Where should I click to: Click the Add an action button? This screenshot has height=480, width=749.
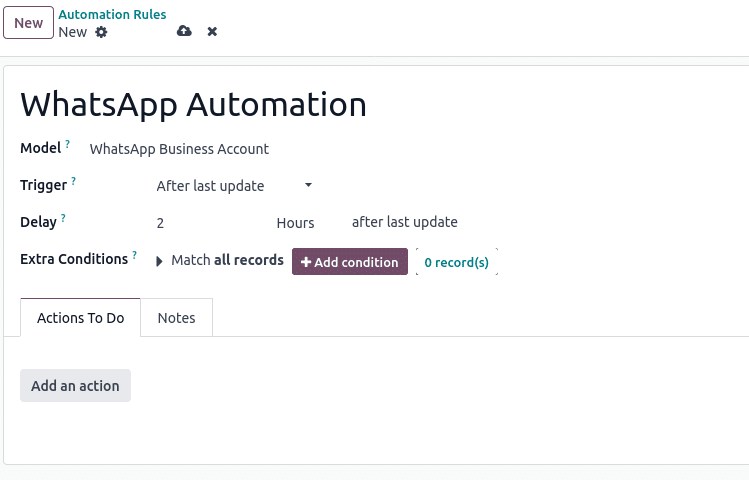[75, 385]
